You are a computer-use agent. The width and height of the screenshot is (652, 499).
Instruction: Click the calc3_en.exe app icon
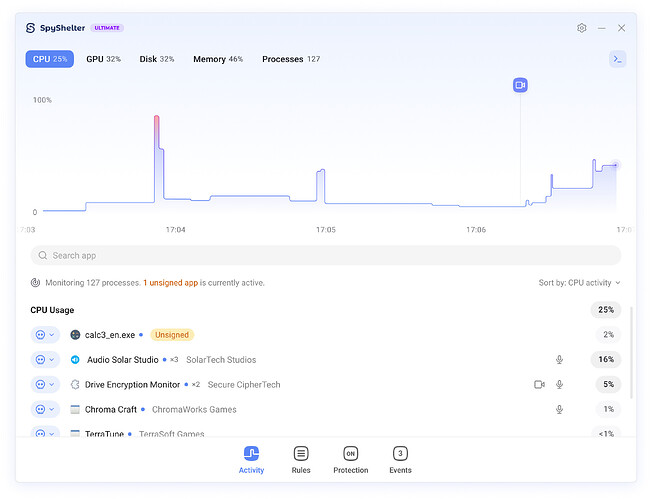(x=75, y=335)
